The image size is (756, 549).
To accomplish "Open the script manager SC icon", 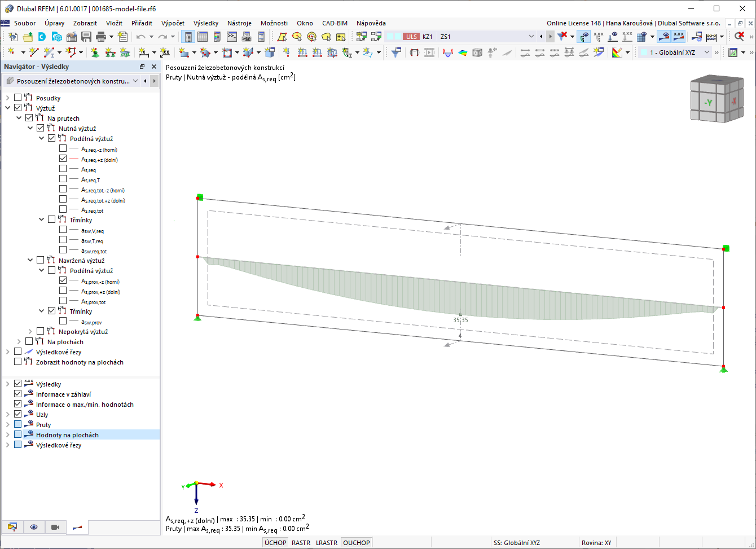I will pos(247,37).
